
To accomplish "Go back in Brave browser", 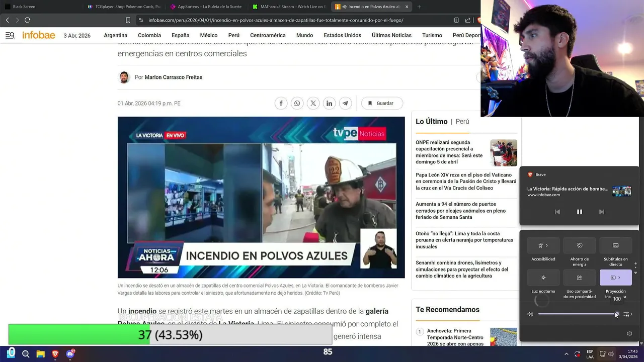I will [x=7, y=20].
